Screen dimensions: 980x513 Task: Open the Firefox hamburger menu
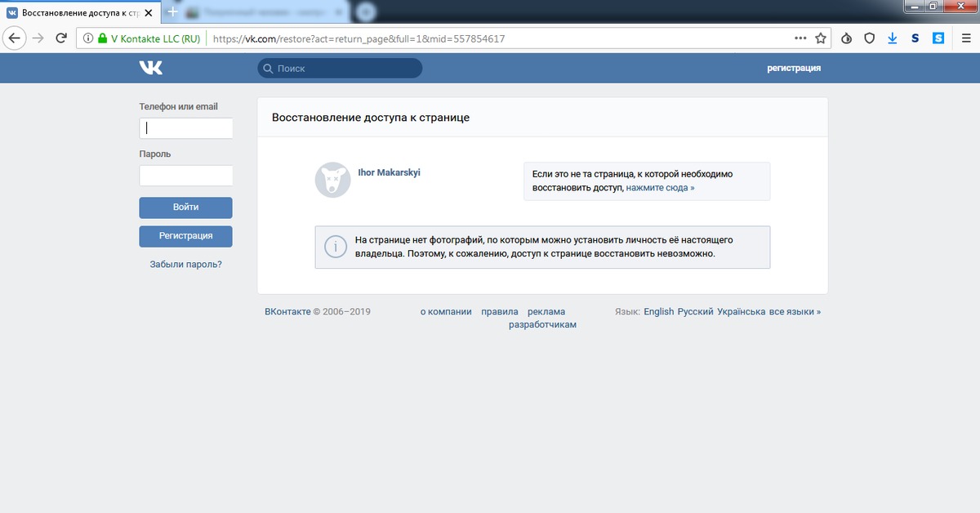964,38
